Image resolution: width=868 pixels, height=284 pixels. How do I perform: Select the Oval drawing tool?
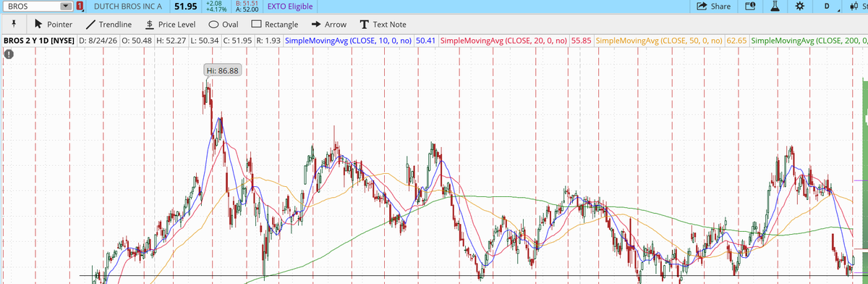point(224,24)
